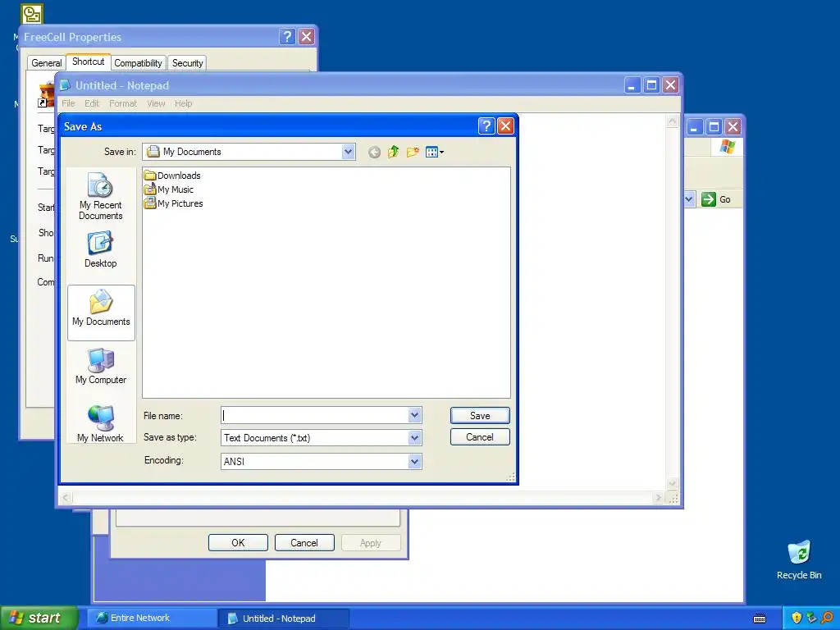This screenshot has height=630, width=840.
Task: Open the Notepad View menu
Action: (156, 103)
